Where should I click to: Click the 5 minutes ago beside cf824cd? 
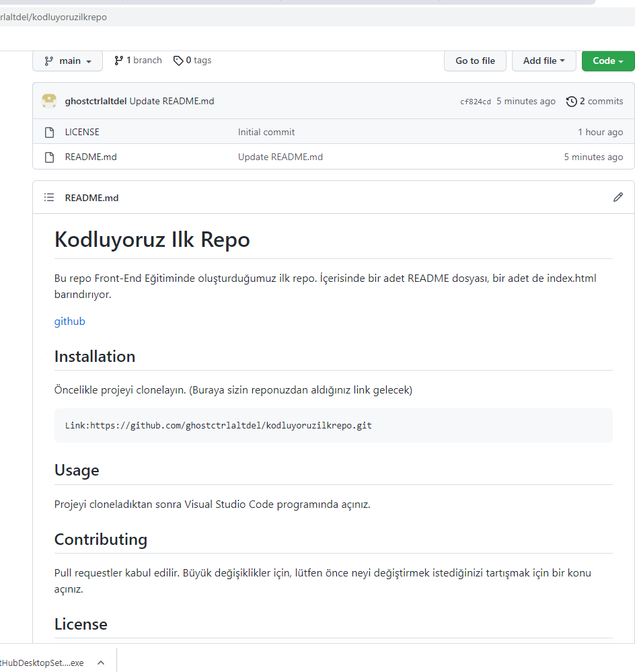[x=526, y=101]
